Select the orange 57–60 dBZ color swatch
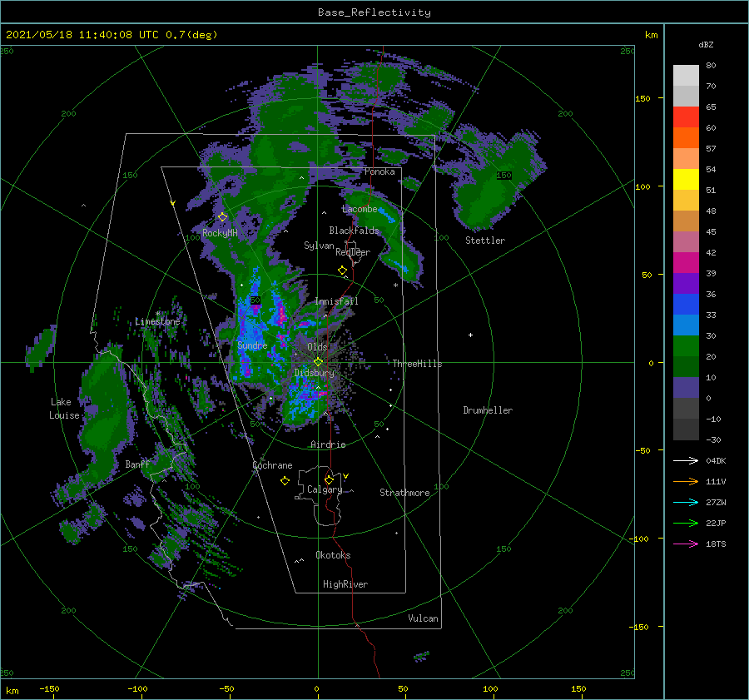 [686, 138]
